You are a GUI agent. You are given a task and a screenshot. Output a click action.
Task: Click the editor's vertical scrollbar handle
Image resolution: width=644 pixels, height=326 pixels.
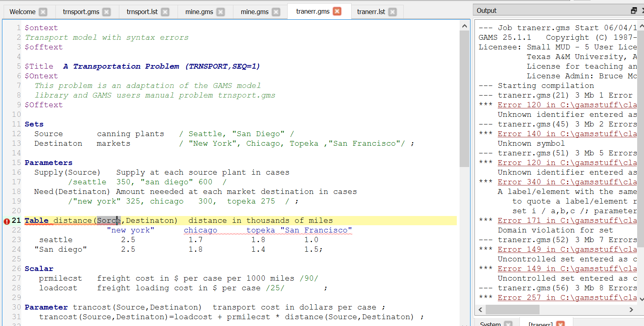pos(464,98)
